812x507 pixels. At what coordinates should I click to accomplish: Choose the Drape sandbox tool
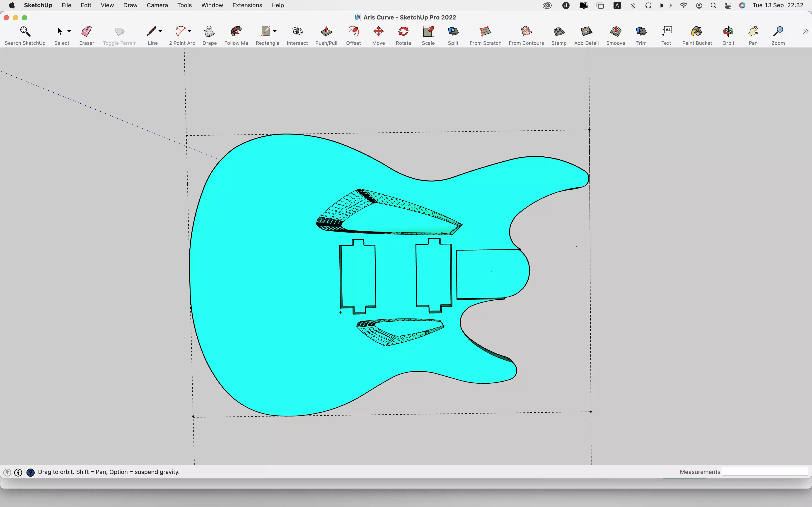pyautogui.click(x=209, y=32)
